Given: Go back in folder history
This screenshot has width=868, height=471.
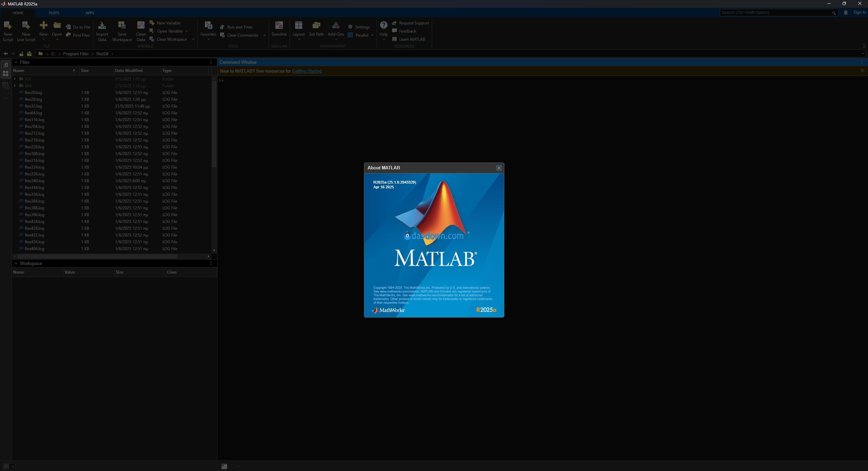Looking at the screenshot, I should 5,54.
